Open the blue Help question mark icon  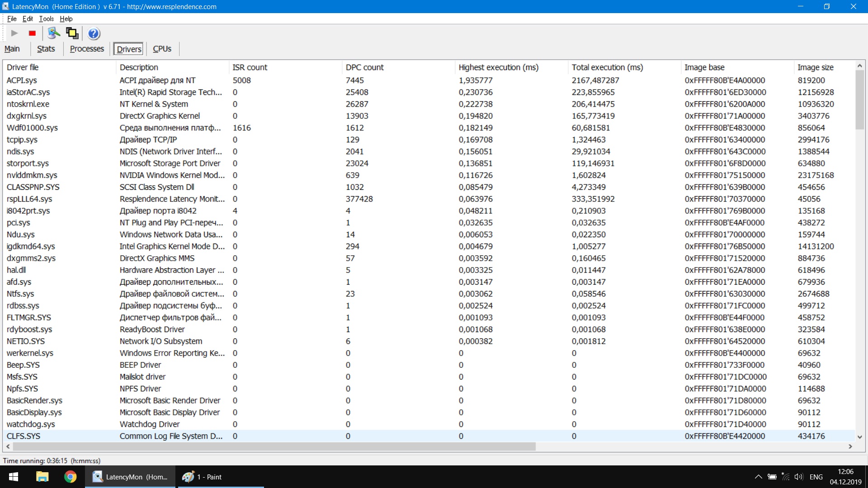[94, 33]
